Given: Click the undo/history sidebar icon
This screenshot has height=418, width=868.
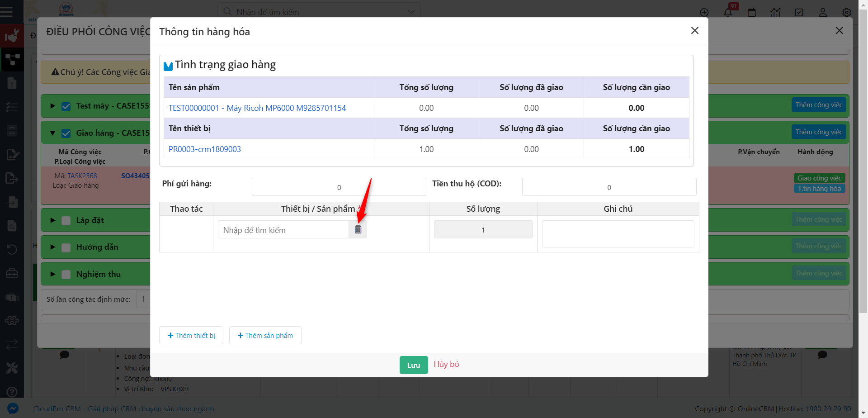Looking at the screenshot, I should click(12, 249).
